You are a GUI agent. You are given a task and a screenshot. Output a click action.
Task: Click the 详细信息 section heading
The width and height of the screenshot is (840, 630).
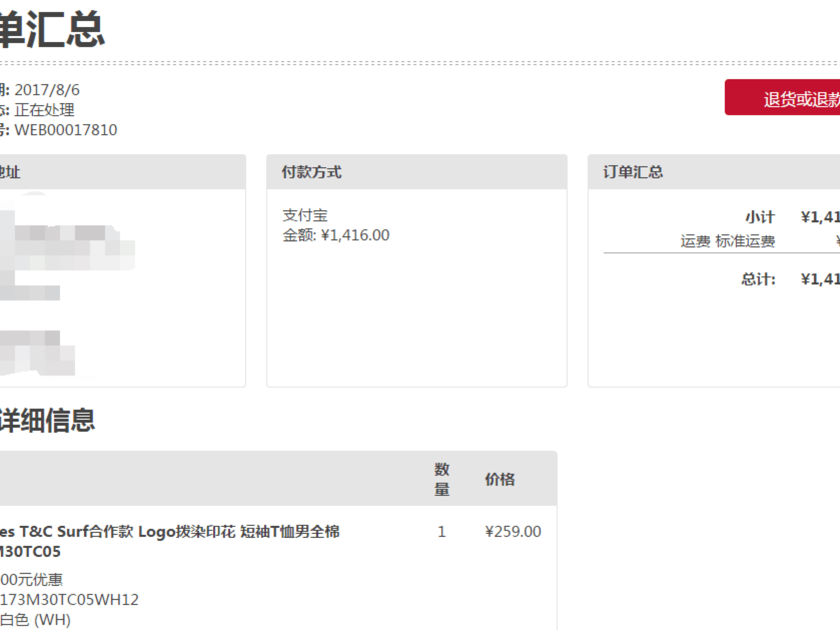(47, 420)
